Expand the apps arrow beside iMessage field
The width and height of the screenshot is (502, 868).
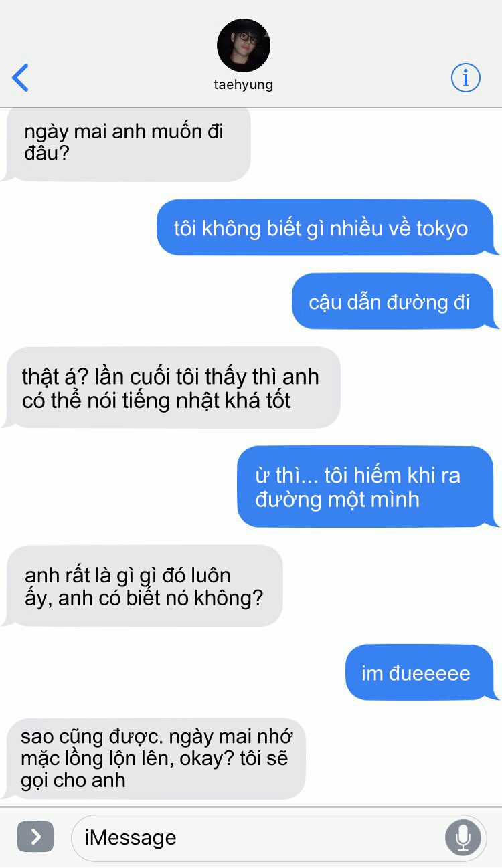[x=35, y=837]
